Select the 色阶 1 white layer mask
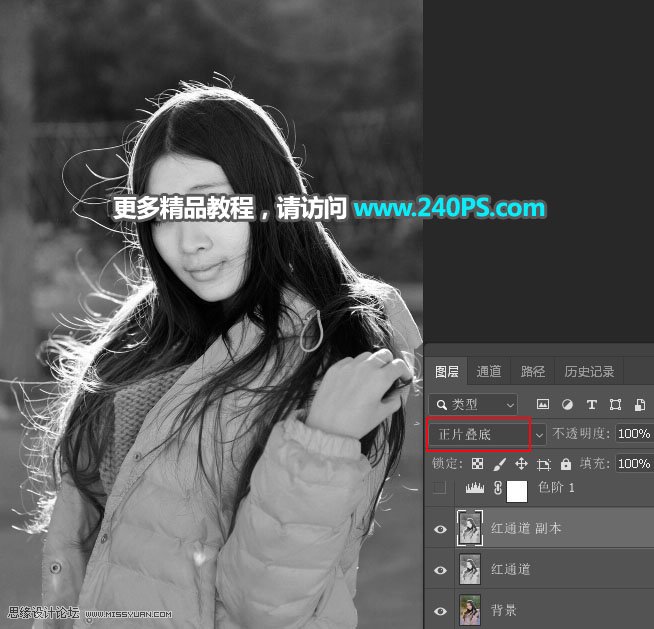This screenshot has height=629, width=654. (517, 491)
